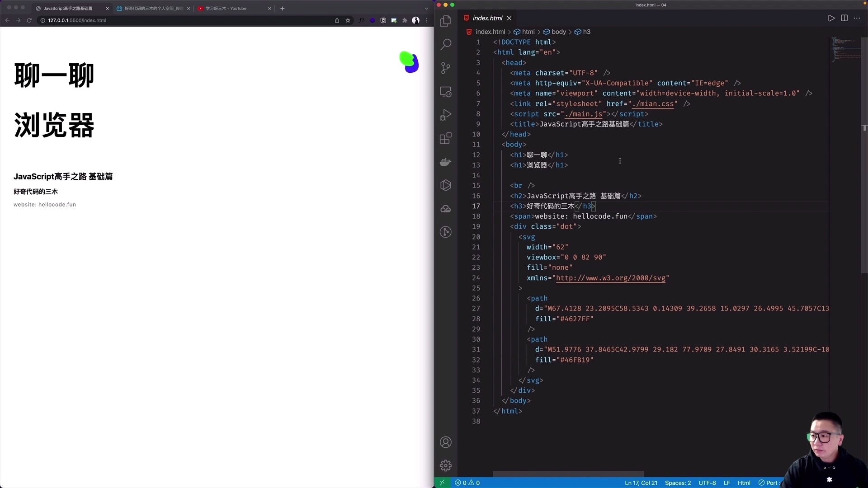This screenshot has height=488, width=868.
Task: Run the index.html file with the play button
Action: click(x=831, y=18)
